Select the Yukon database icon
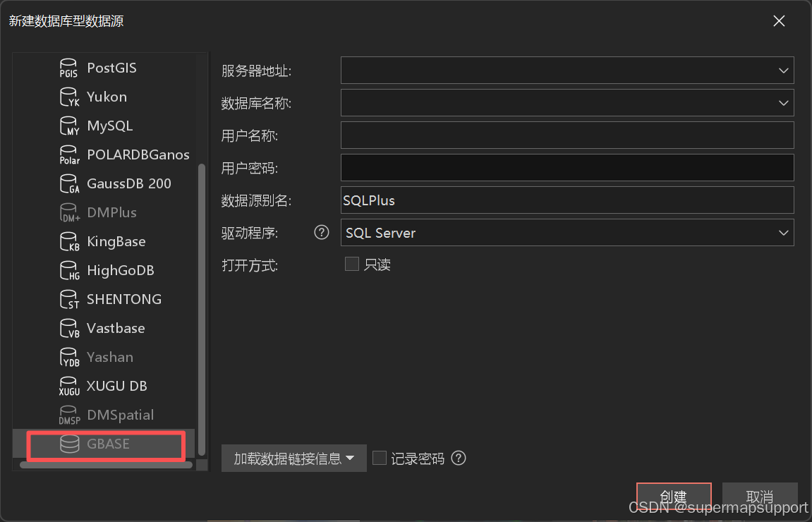The image size is (812, 522). [69, 97]
